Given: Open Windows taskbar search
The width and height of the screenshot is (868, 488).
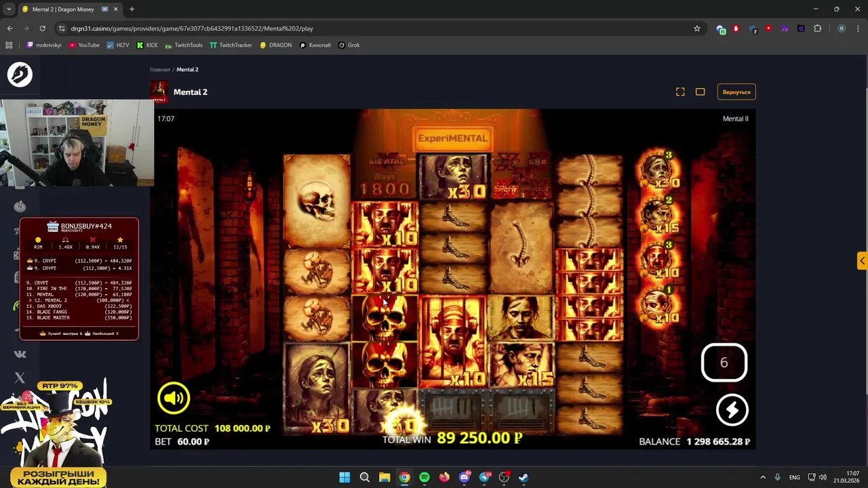Looking at the screenshot, I should 364,477.
